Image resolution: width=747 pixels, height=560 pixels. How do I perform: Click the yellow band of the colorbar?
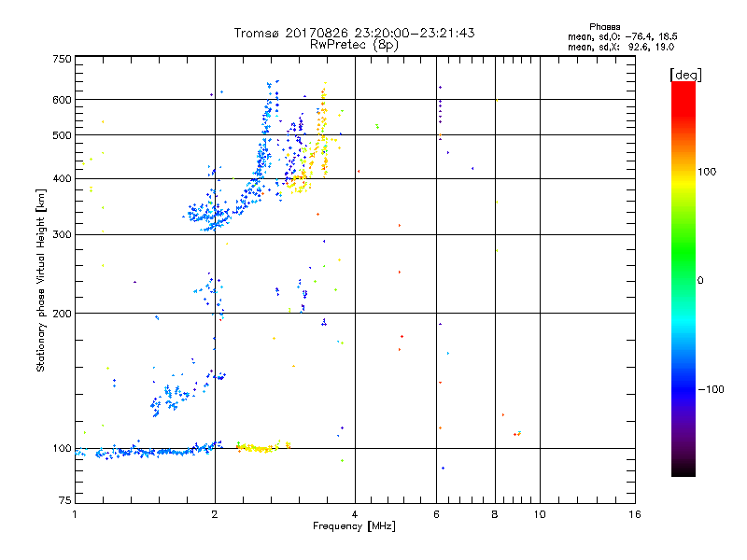[x=683, y=177]
